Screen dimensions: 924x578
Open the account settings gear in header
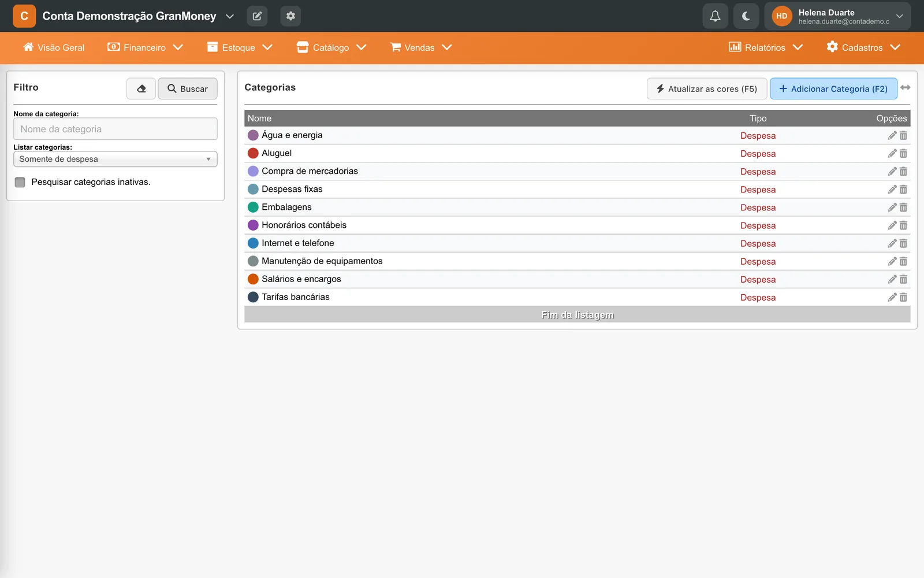290,16
